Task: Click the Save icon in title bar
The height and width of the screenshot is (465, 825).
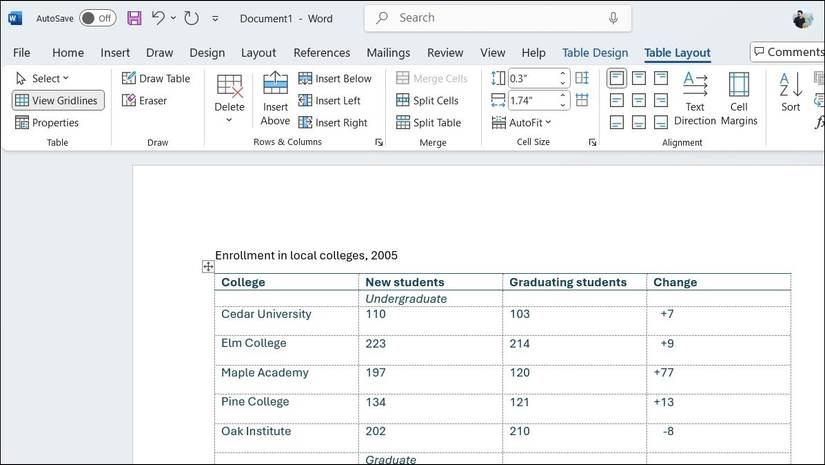Action: tap(134, 18)
